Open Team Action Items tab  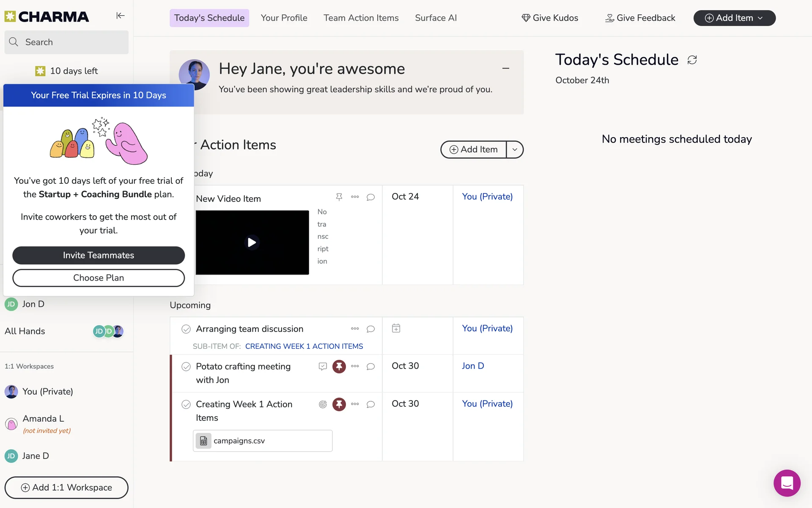pyautogui.click(x=361, y=18)
